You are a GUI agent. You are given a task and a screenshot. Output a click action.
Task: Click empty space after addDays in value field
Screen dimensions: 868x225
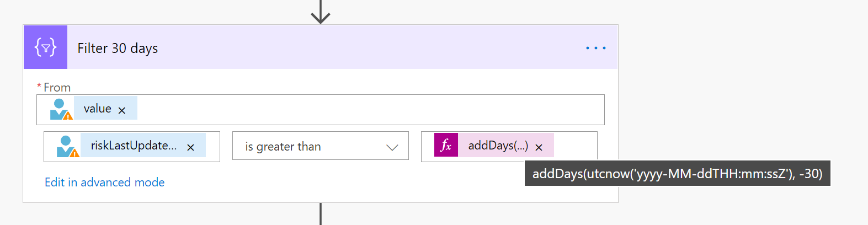coord(575,146)
